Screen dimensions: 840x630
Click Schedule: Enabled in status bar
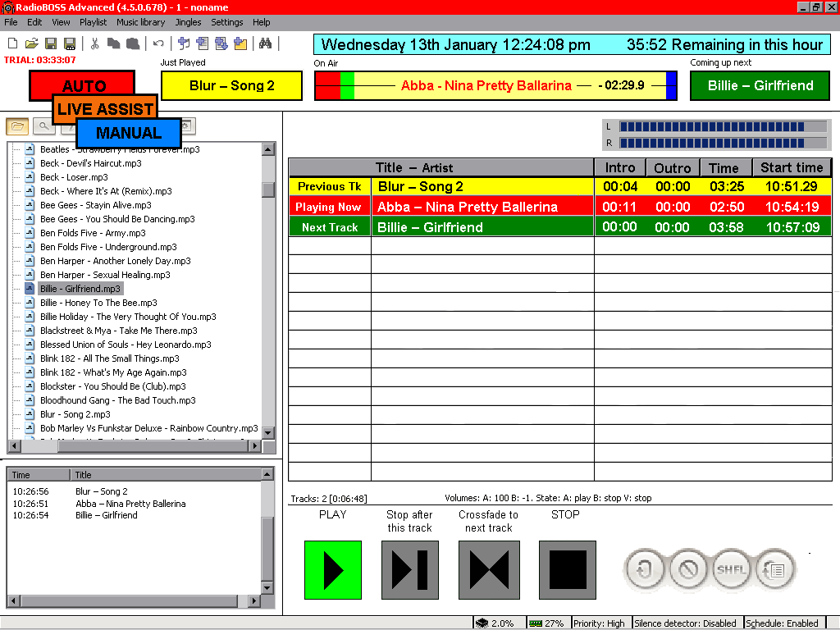click(782, 623)
